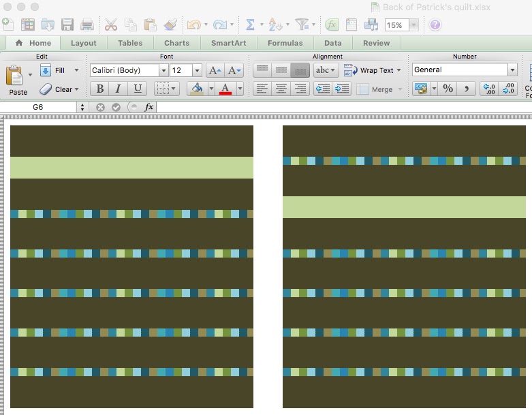Open the General number format dropdown
Screen dimensions: 532x415
[x=512, y=70]
